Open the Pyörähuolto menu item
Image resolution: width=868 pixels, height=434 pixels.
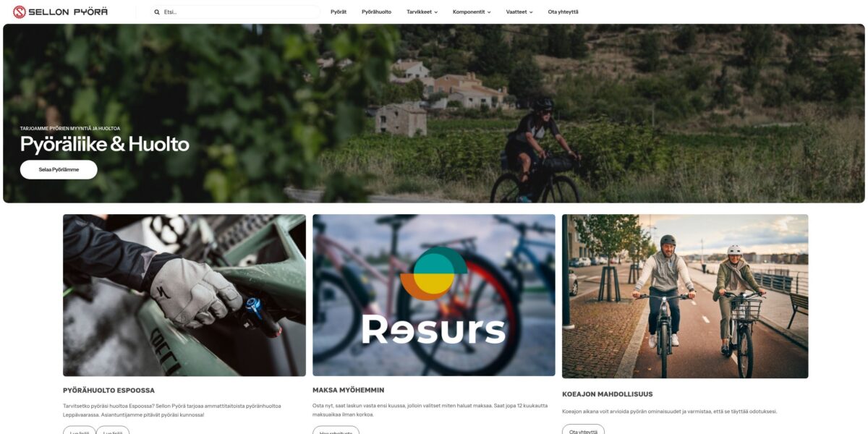376,12
